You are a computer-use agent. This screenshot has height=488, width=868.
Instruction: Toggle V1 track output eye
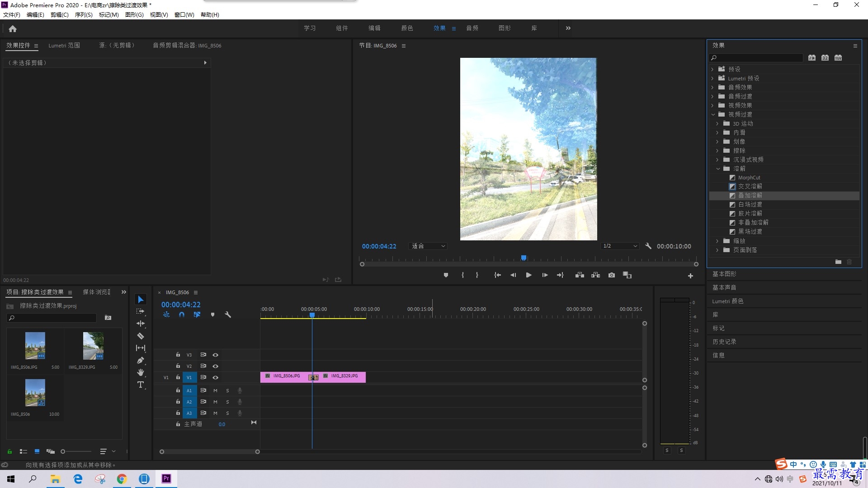[x=216, y=377]
